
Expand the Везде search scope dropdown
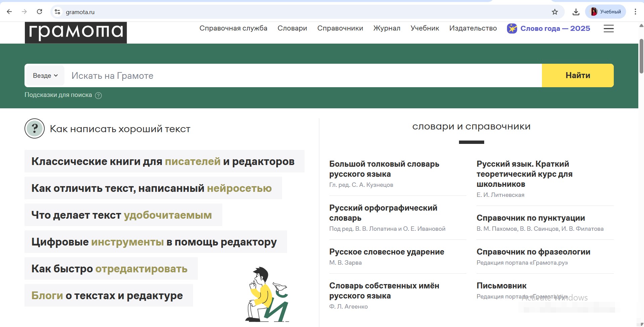click(x=45, y=76)
